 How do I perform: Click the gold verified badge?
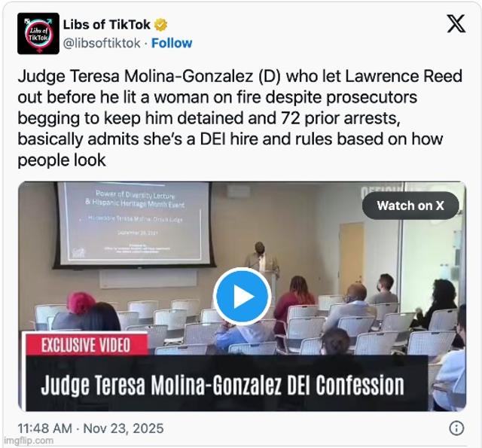160,25
